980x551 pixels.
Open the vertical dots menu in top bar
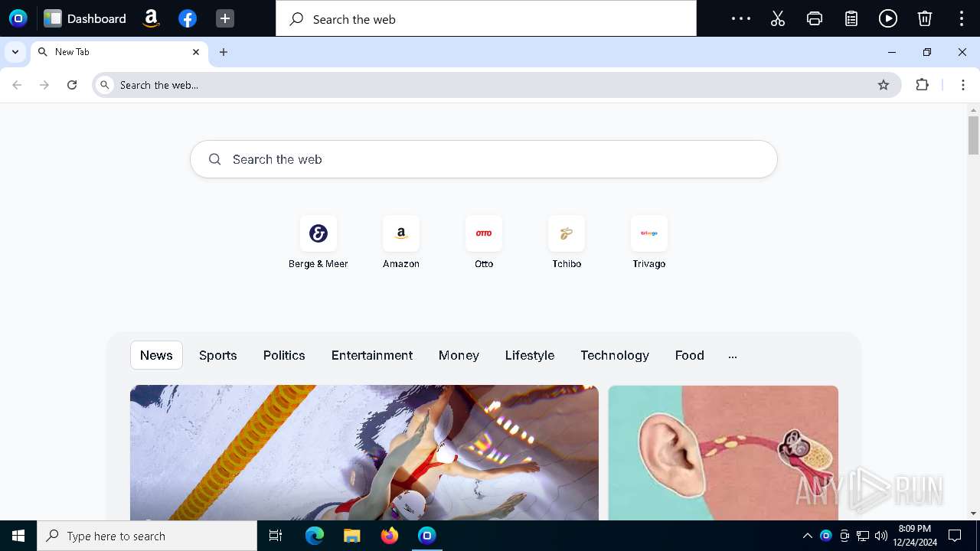click(962, 18)
